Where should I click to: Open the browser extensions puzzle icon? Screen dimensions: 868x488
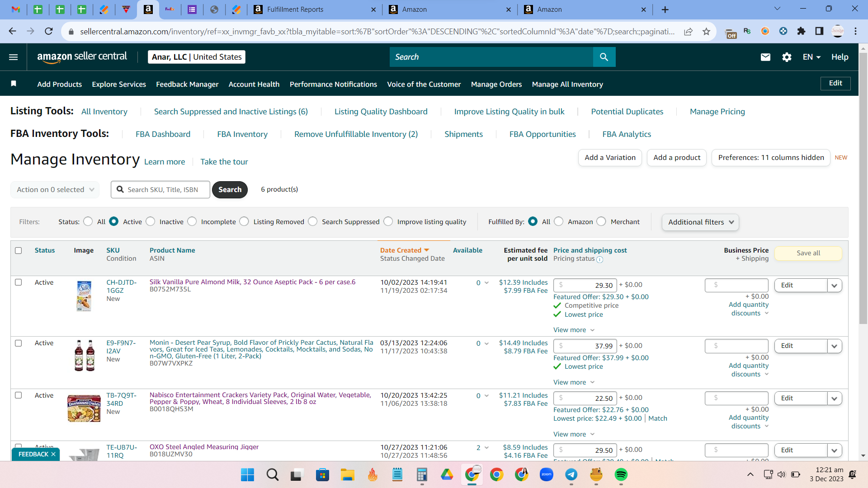click(801, 31)
